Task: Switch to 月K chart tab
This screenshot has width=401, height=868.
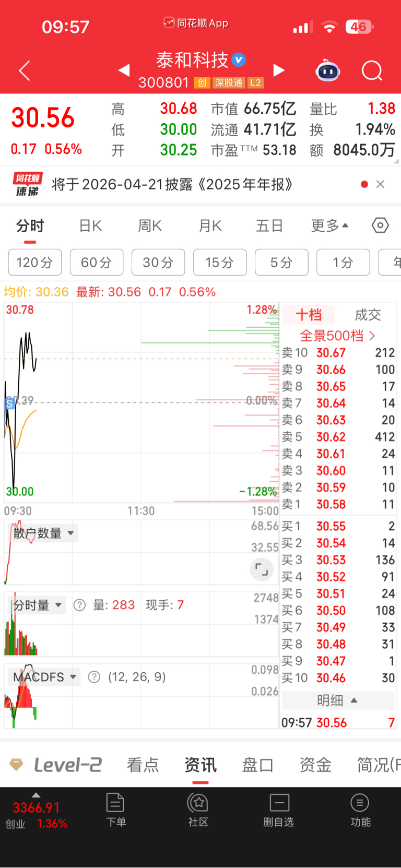Action: 210,226
